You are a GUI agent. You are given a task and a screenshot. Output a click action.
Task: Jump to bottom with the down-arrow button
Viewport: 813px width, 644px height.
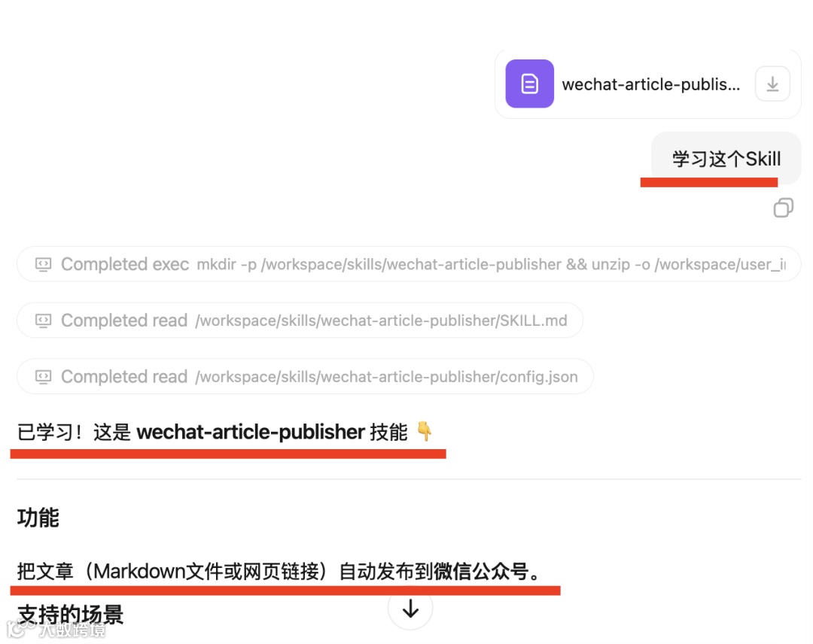(410, 608)
